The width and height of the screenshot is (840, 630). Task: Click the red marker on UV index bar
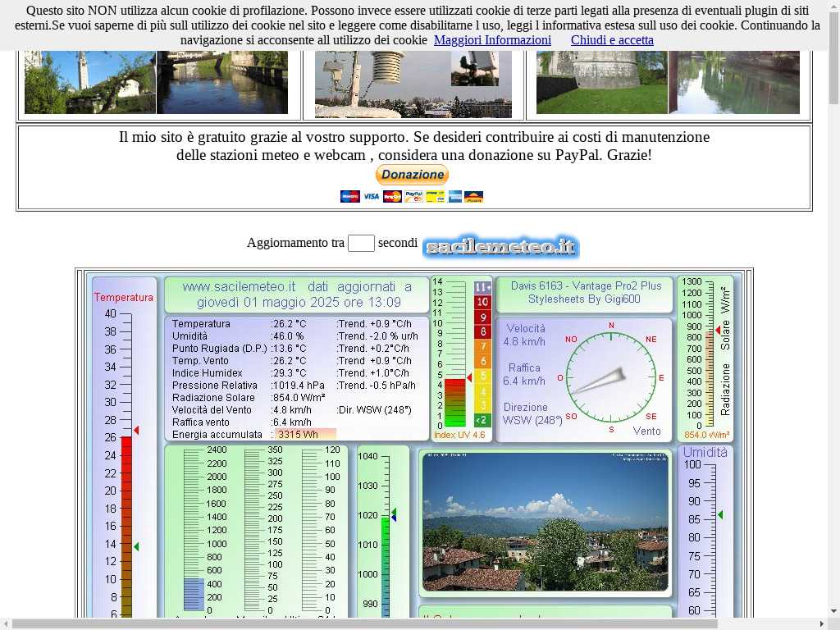pyautogui.click(x=468, y=378)
